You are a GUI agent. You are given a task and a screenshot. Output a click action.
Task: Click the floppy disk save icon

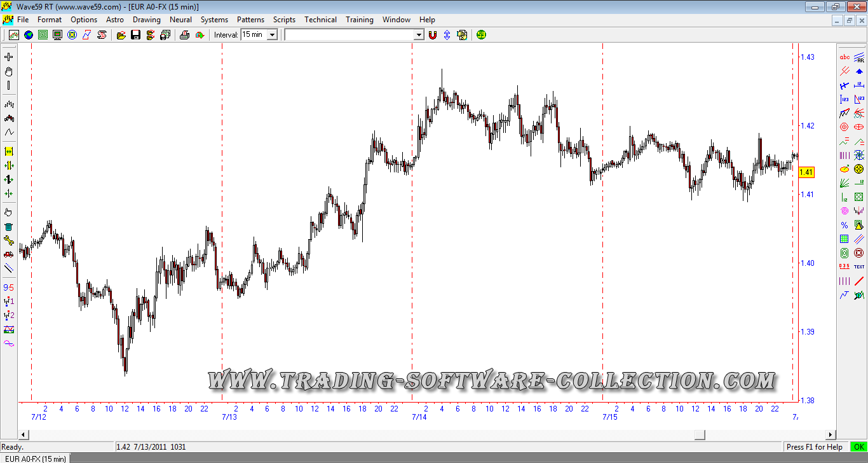coord(135,35)
